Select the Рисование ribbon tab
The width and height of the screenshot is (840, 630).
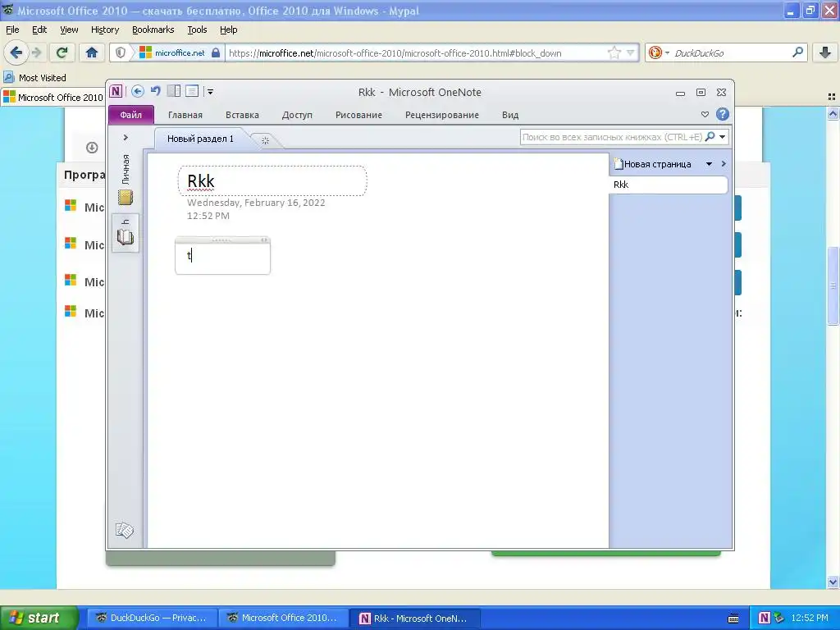tap(358, 115)
